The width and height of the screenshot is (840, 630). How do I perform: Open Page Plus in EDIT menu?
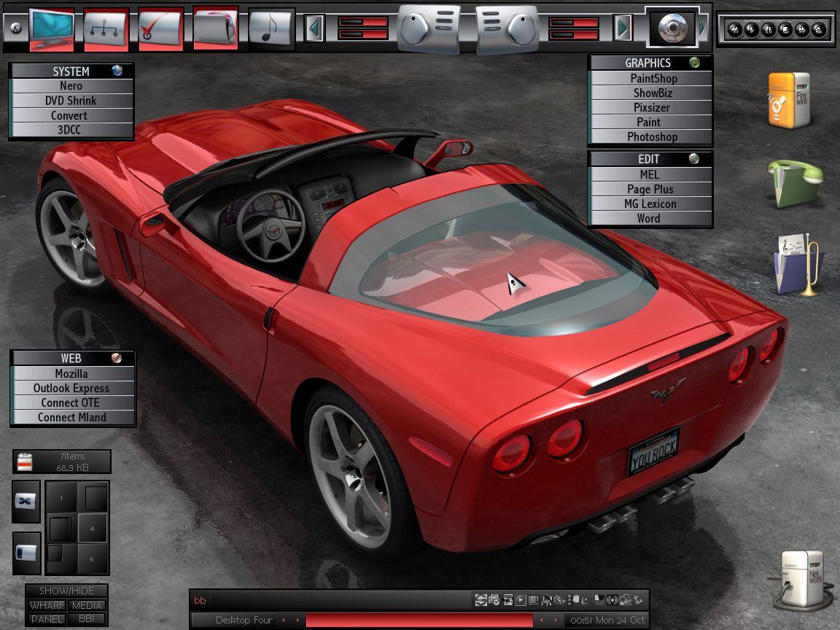point(651,189)
